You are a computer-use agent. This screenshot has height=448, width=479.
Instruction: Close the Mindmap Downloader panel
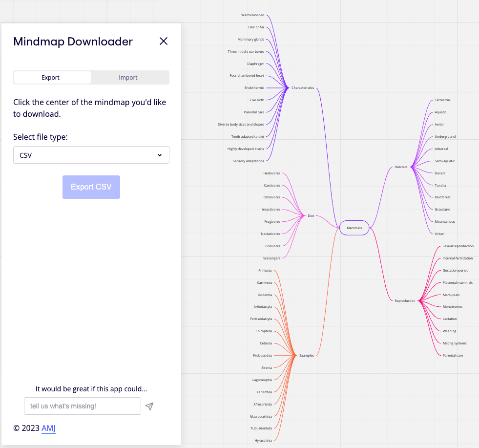coord(164,41)
